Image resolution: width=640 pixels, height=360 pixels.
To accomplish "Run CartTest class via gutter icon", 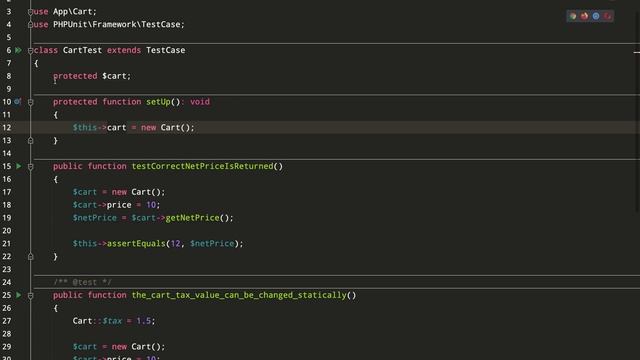I will click(18, 50).
